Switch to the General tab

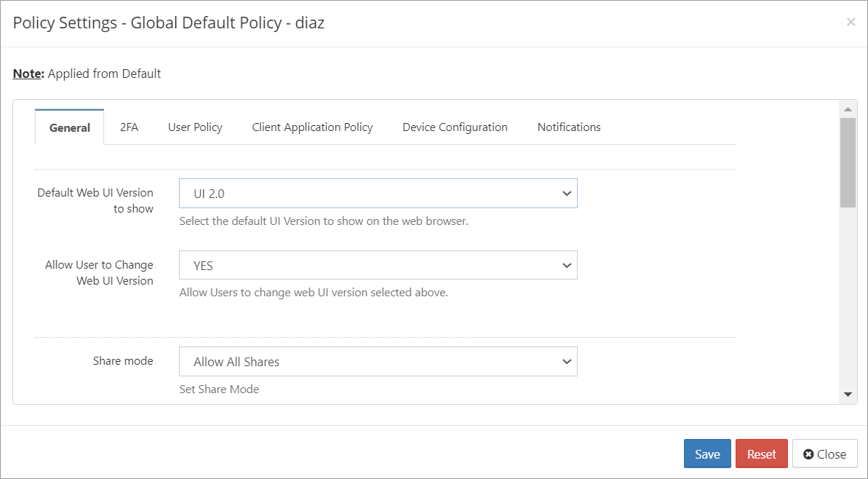tap(69, 127)
